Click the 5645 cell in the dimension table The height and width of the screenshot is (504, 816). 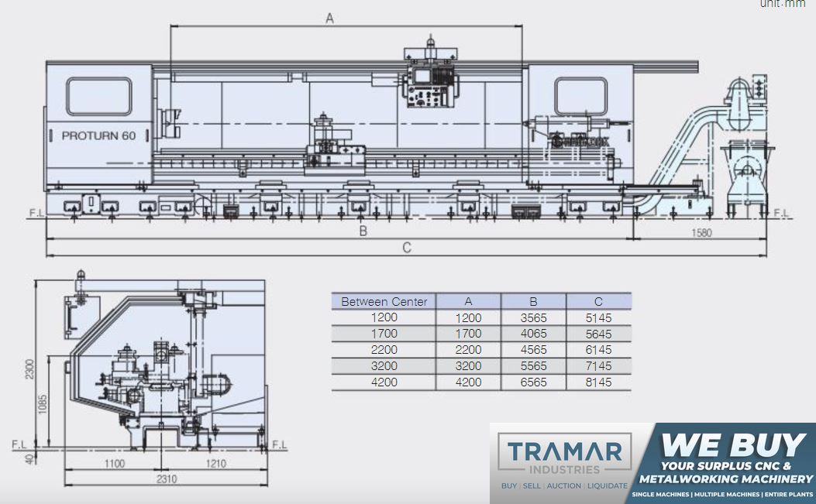pyautogui.click(x=598, y=334)
